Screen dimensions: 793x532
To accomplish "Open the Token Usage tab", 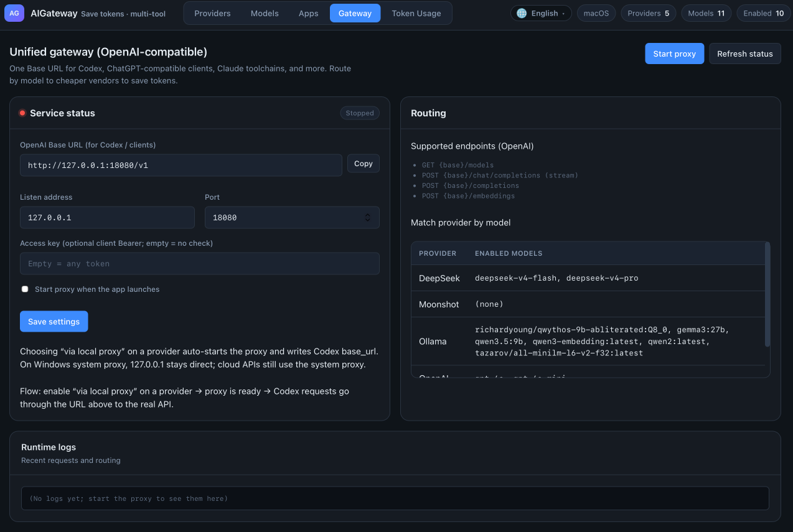I will [416, 13].
